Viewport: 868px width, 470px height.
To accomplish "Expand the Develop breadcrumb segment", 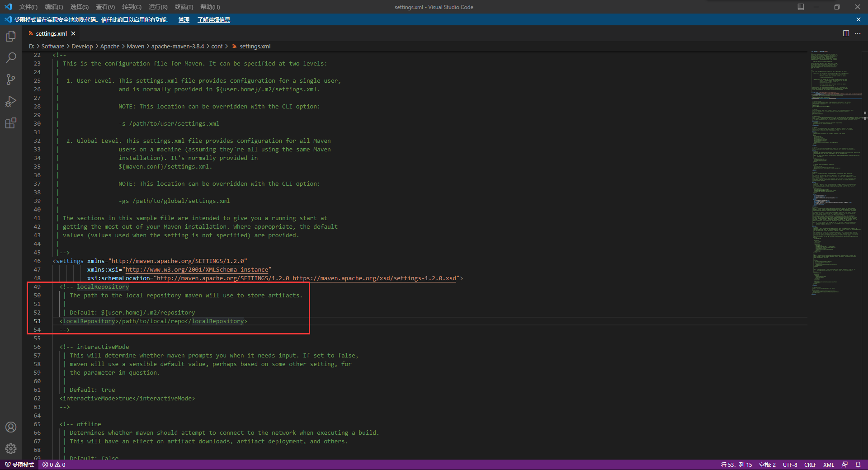I will 82,46.
